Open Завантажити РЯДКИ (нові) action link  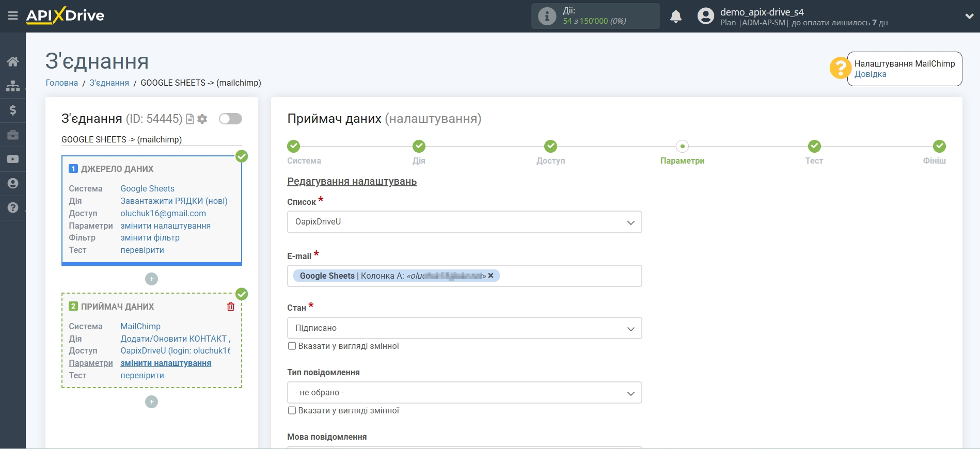click(x=174, y=201)
